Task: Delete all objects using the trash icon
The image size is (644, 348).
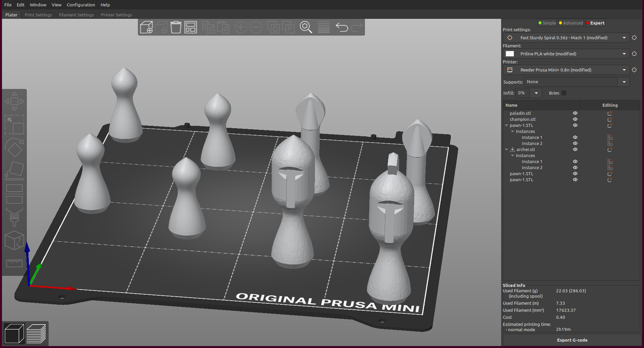Action: tap(176, 27)
